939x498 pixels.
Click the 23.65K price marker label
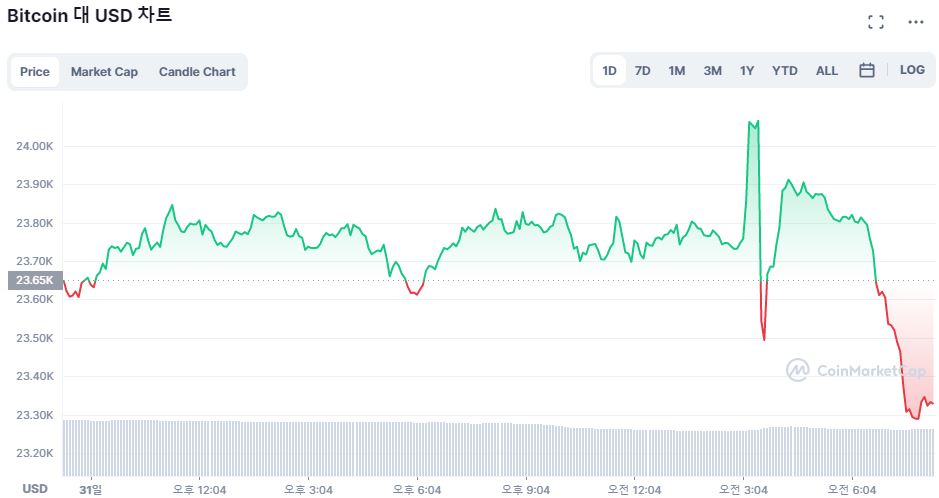(35, 281)
